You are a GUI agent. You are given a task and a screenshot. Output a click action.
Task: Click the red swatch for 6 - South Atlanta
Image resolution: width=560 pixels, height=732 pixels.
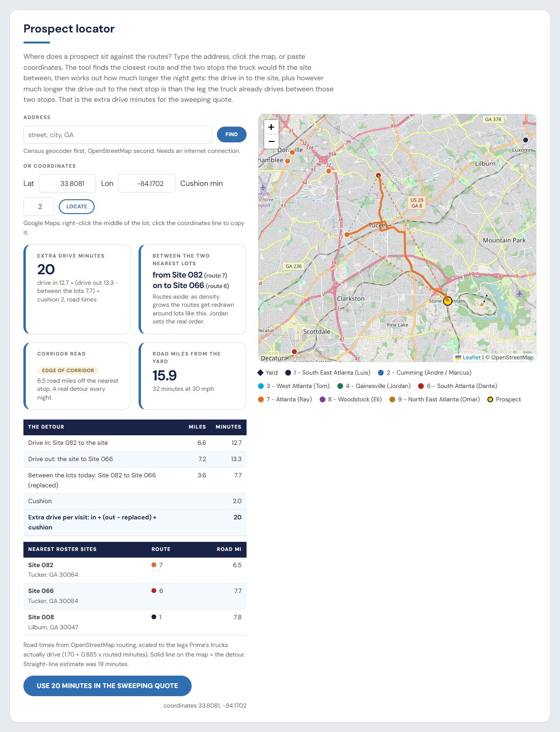coord(421,386)
